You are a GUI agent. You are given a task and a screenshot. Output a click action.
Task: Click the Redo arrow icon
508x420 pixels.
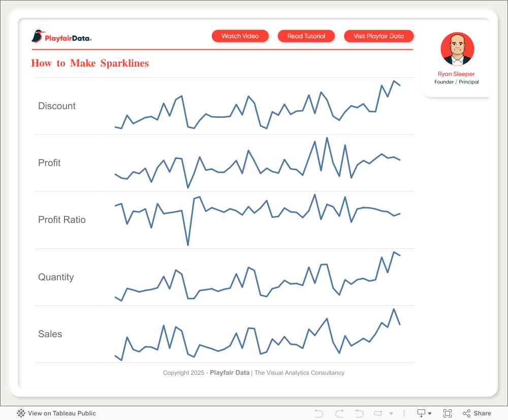(x=339, y=413)
